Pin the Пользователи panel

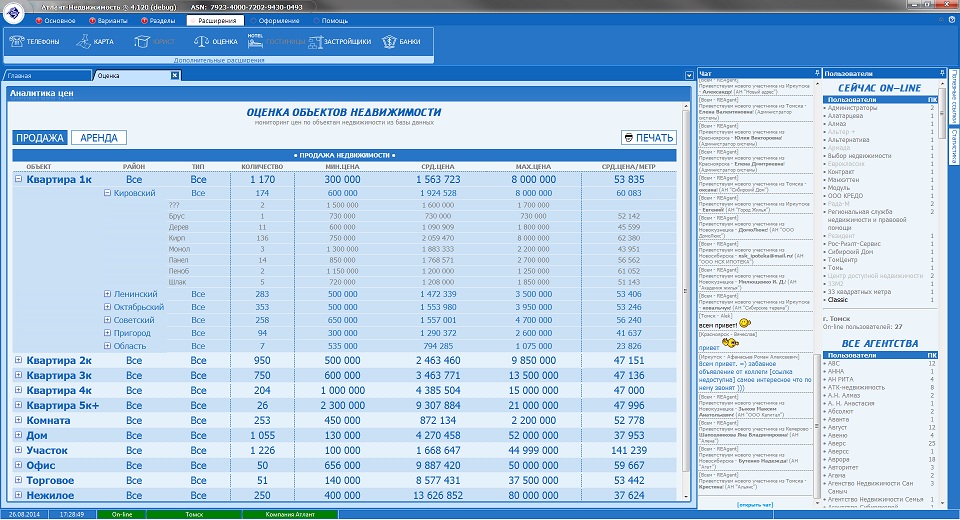coord(942,73)
